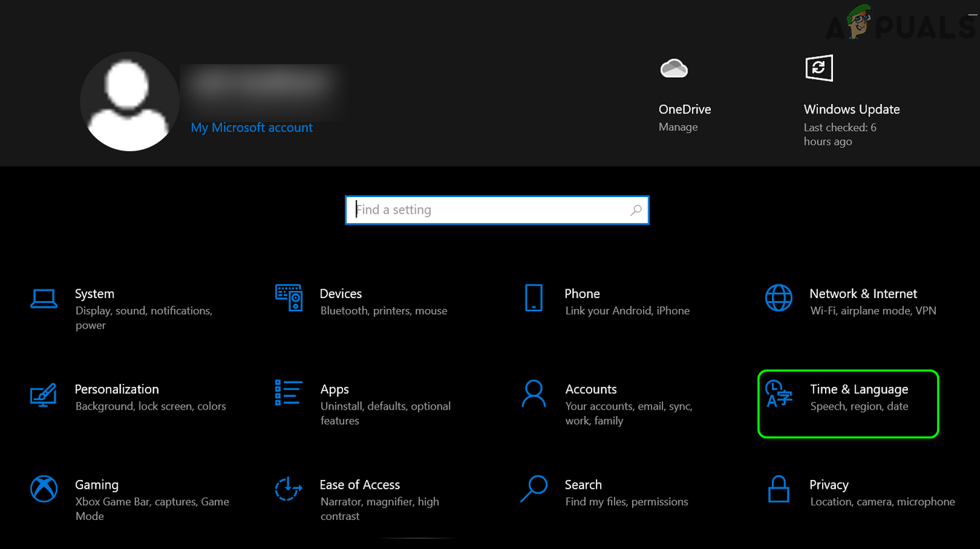Image resolution: width=980 pixels, height=549 pixels.
Task: Open the Accounts person icon
Action: pyautogui.click(x=533, y=393)
